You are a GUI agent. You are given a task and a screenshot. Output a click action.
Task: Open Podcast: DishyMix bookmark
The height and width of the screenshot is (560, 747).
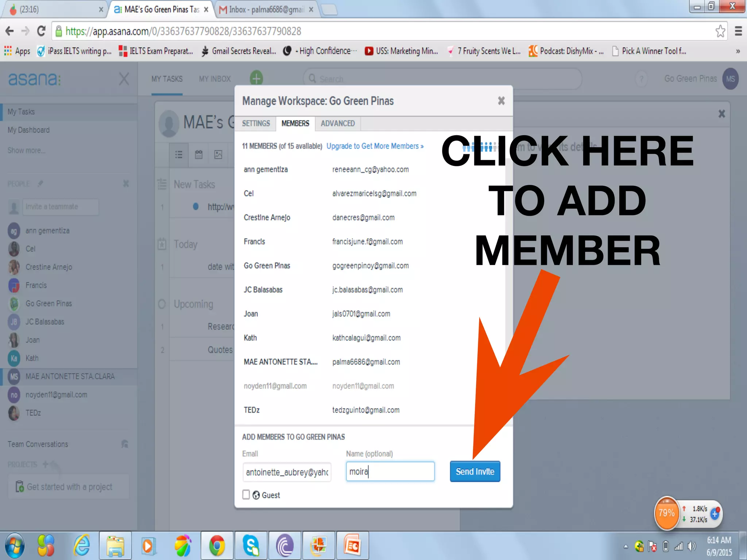pos(566,51)
